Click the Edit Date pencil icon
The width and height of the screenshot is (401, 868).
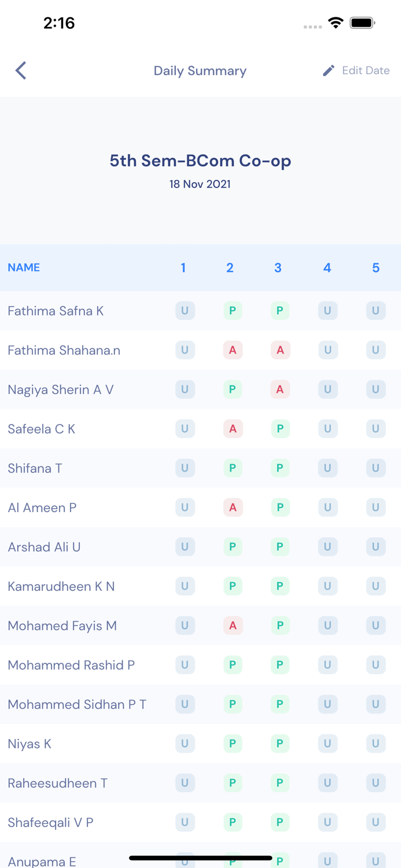point(328,70)
